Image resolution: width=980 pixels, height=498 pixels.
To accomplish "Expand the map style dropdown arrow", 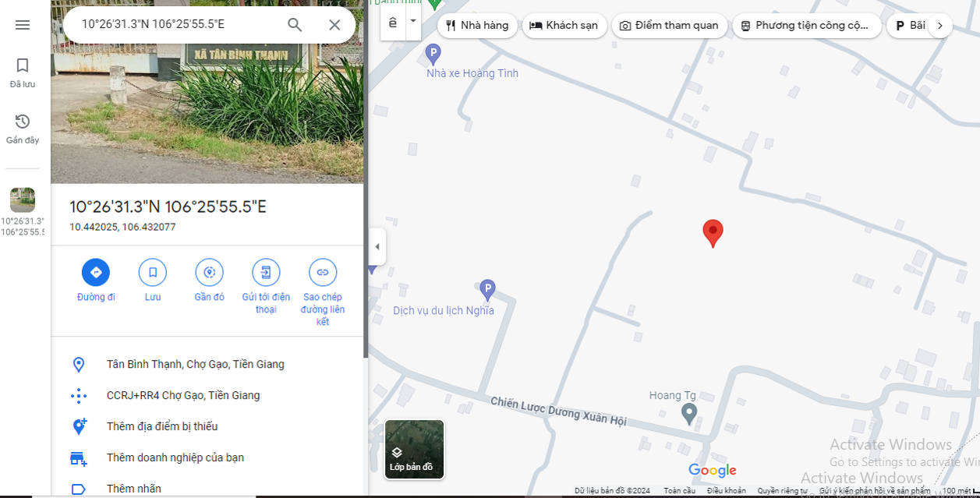I will click(x=413, y=21).
